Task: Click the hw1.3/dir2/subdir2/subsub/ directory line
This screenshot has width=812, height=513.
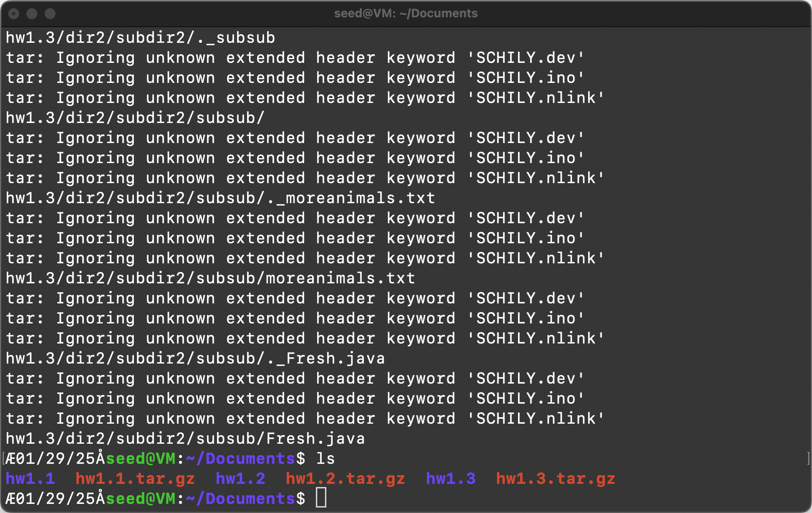Action: [x=135, y=118]
